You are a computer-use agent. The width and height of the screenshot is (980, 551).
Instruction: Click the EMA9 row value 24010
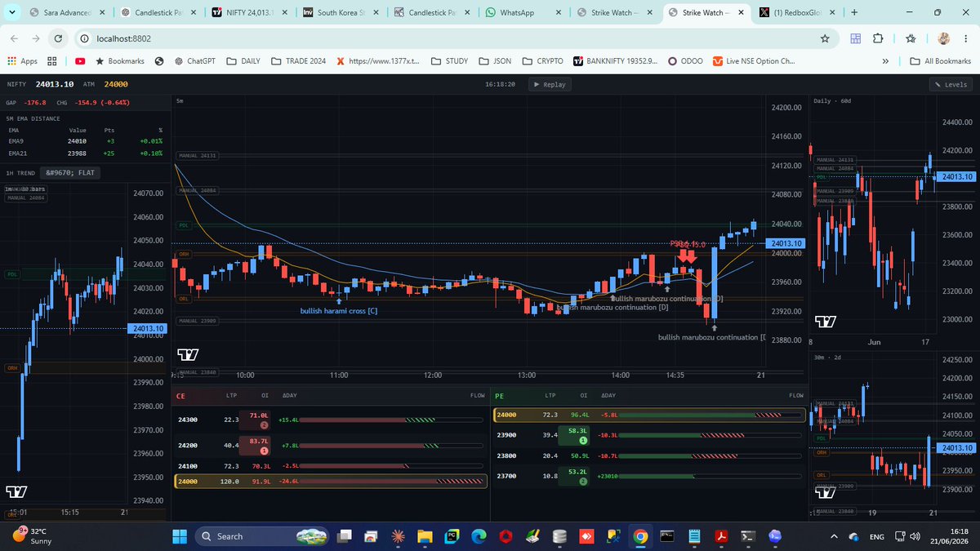pyautogui.click(x=77, y=141)
